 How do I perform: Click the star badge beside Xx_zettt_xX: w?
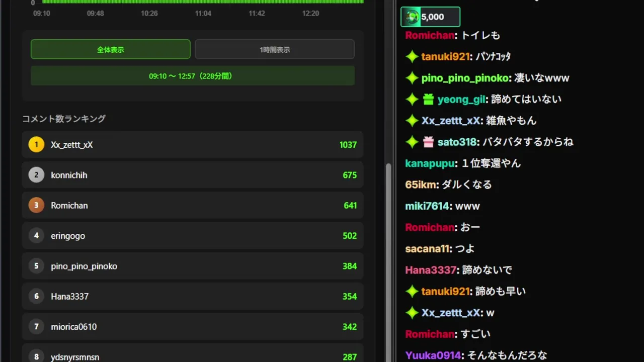(412, 313)
